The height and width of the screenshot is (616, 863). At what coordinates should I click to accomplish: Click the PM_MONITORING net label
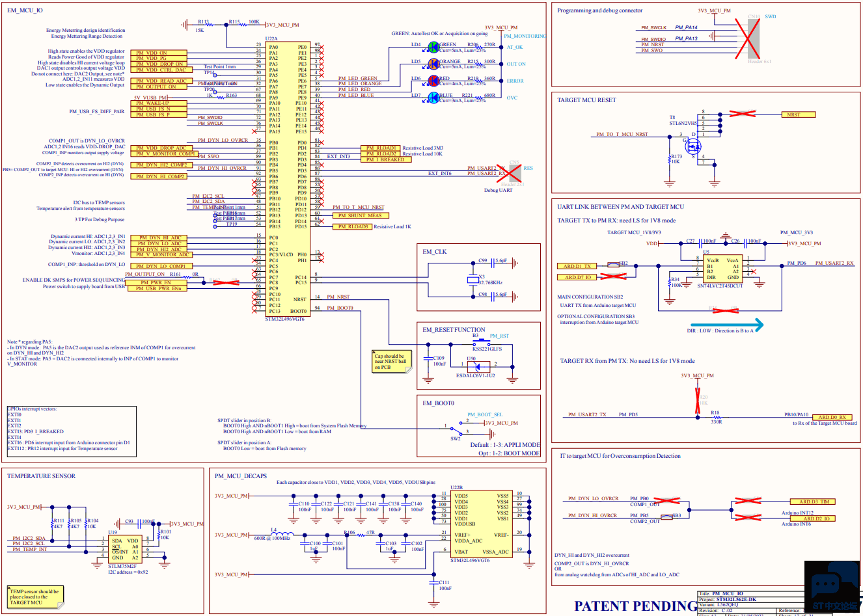coord(525,36)
